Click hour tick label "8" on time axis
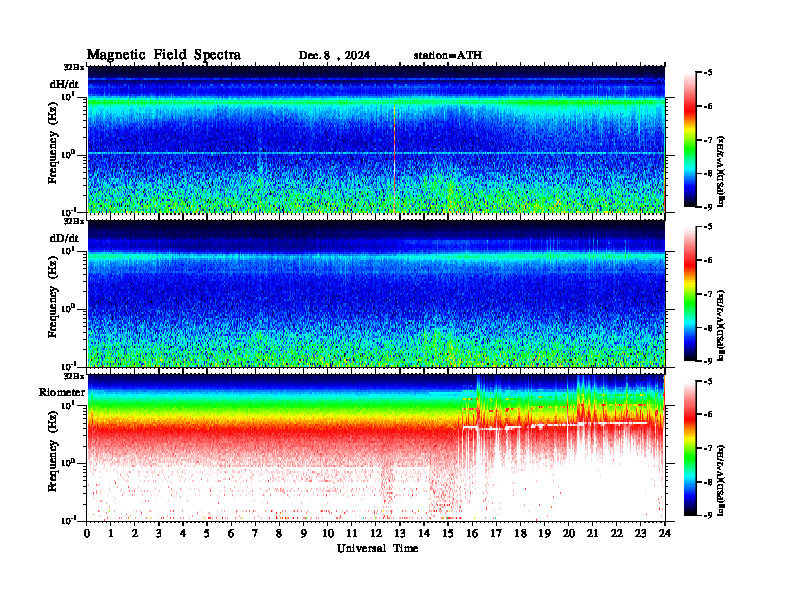 point(279,533)
